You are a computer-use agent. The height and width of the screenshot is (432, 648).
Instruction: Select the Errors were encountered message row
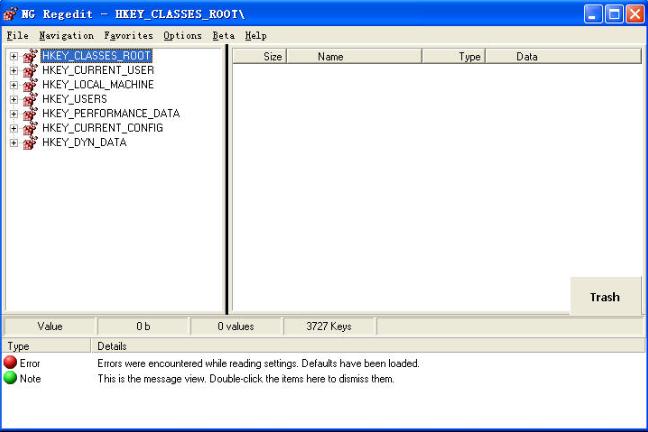[257, 363]
